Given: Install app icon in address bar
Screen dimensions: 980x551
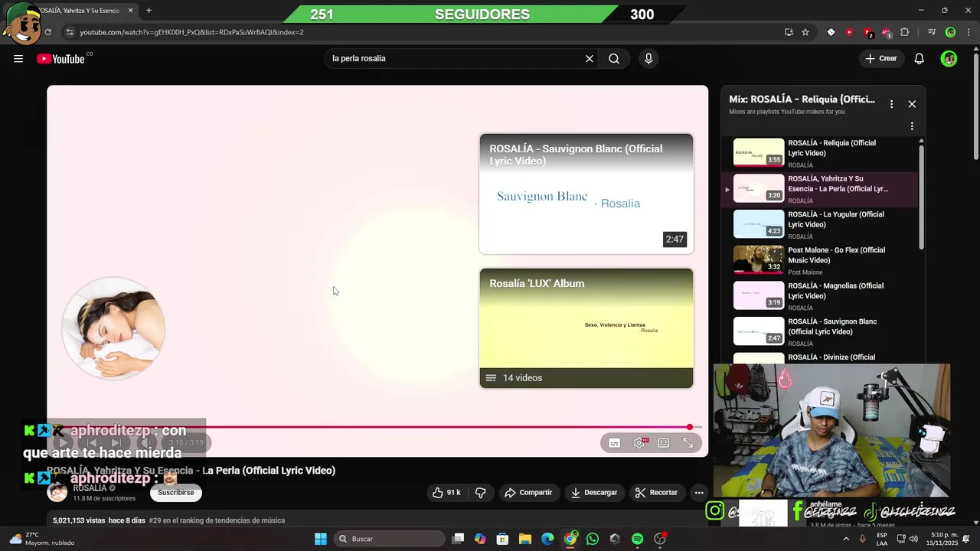Looking at the screenshot, I should point(789,32).
